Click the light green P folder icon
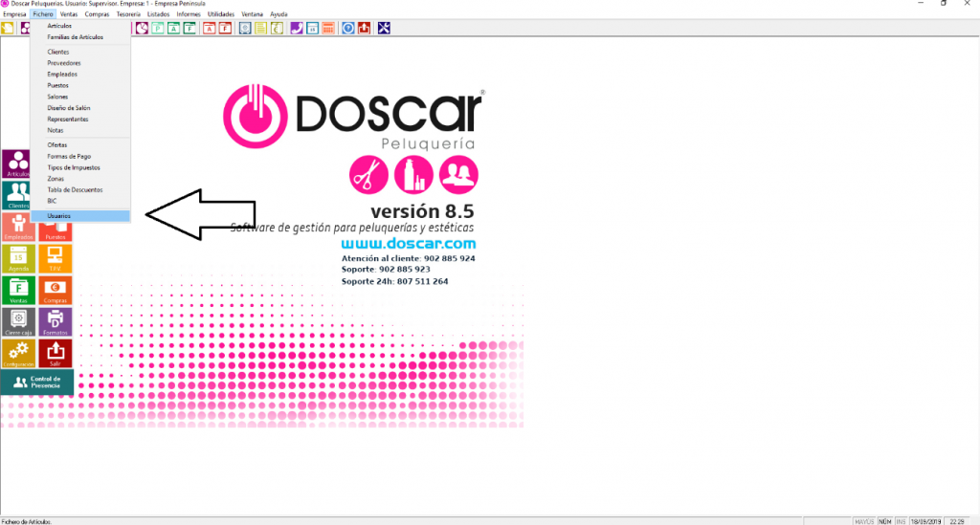This screenshot has width=980, height=525. tap(158, 28)
